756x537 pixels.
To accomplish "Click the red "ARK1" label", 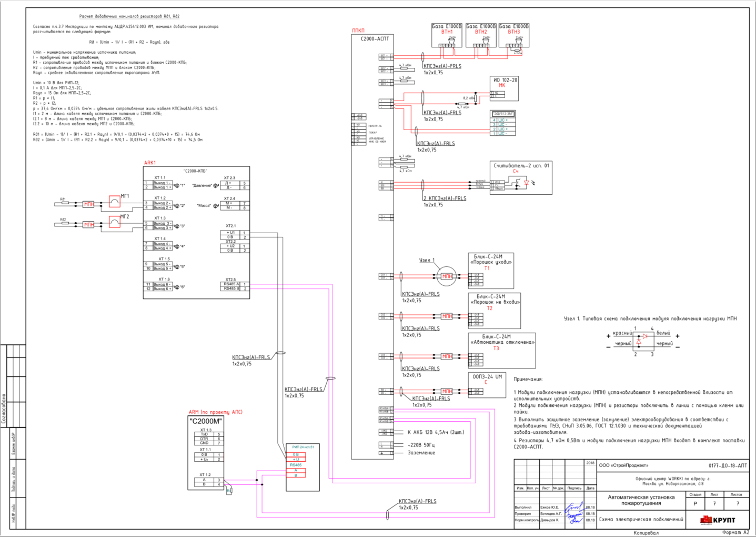I will click(150, 163).
